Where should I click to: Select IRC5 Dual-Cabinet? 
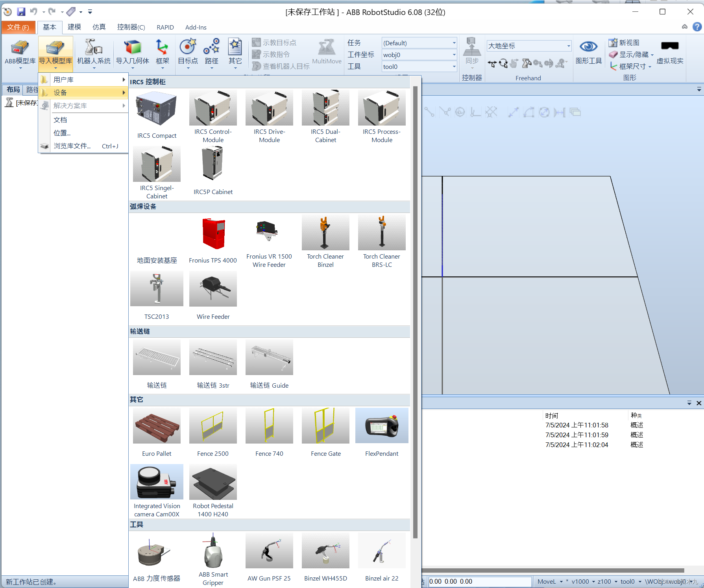pyautogui.click(x=325, y=116)
